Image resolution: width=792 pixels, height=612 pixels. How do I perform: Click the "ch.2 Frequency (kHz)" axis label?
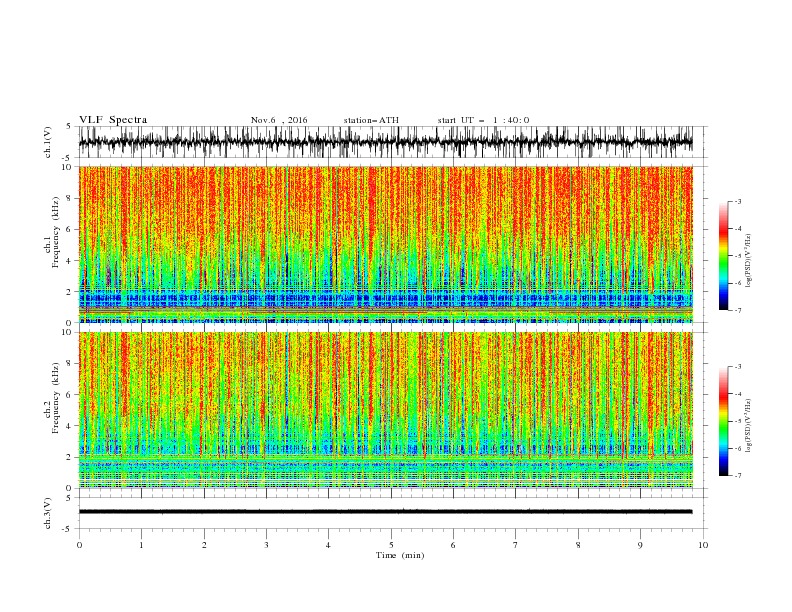52,398
